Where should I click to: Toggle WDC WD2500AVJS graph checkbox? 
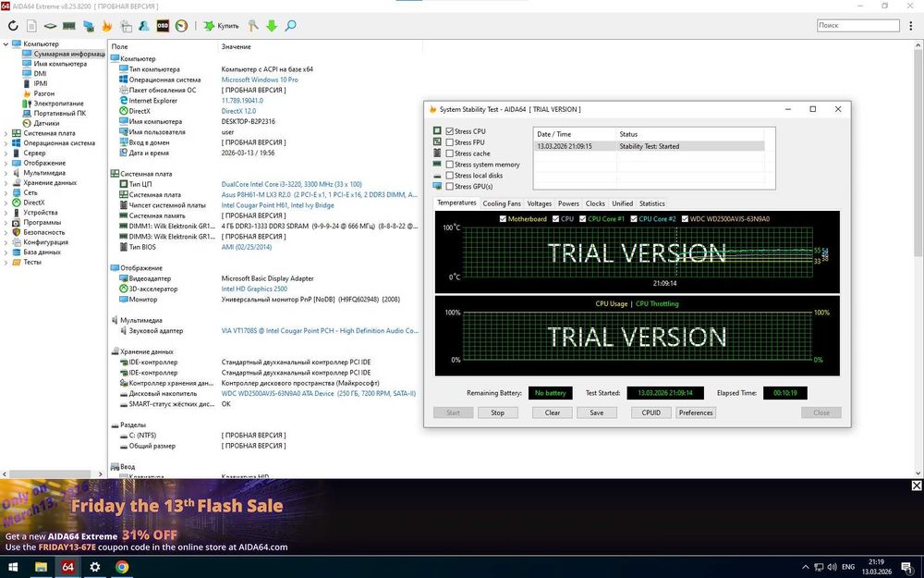point(685,219)
